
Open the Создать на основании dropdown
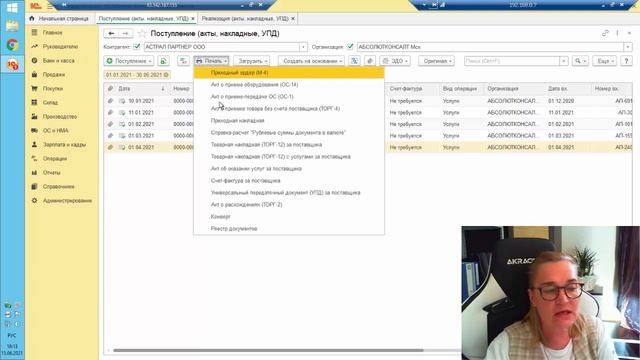pos(311,61)
